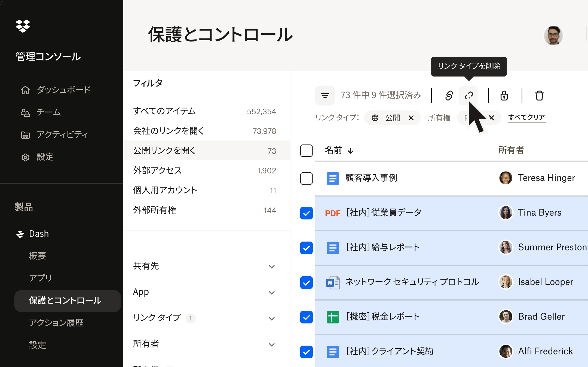Open アプリ under Dash
This screenshot has width=588, height=367.
pos(40,278)
